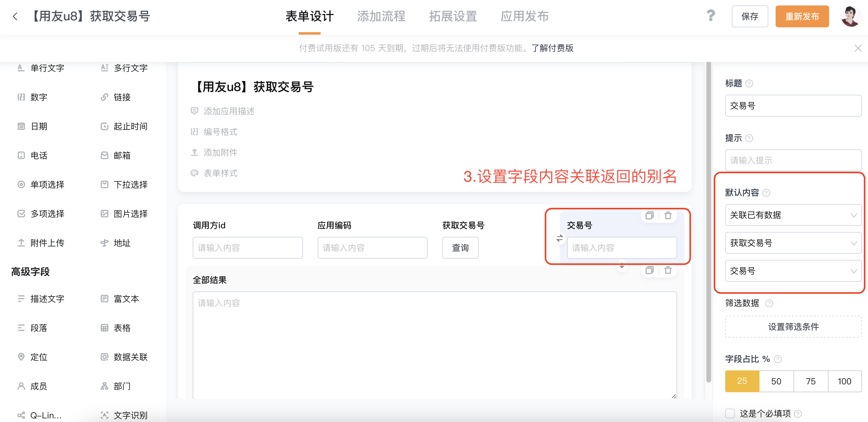Screen dimensions: 868x422
Task: Delete the 全部结果 field
Action: (668, 270)
